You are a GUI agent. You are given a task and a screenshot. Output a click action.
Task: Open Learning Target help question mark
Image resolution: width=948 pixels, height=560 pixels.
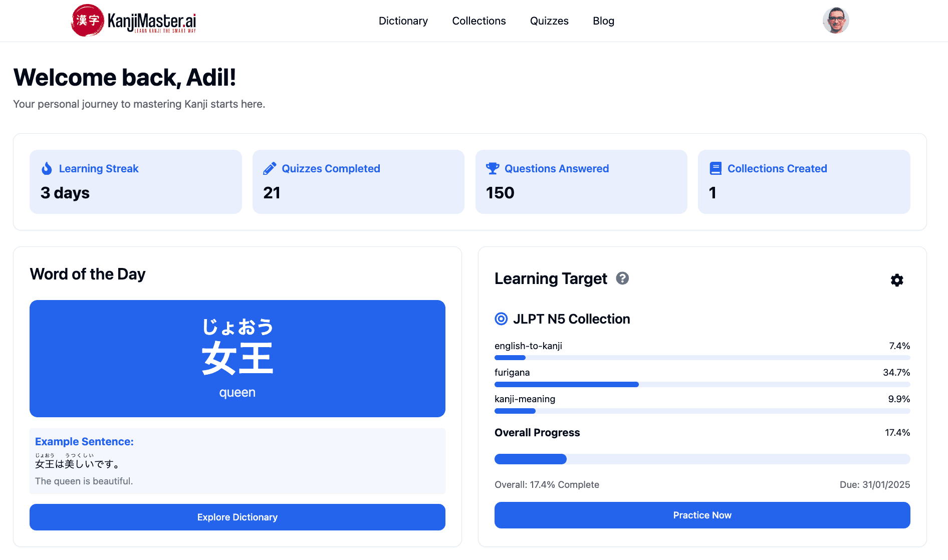(x=622, y=278)
